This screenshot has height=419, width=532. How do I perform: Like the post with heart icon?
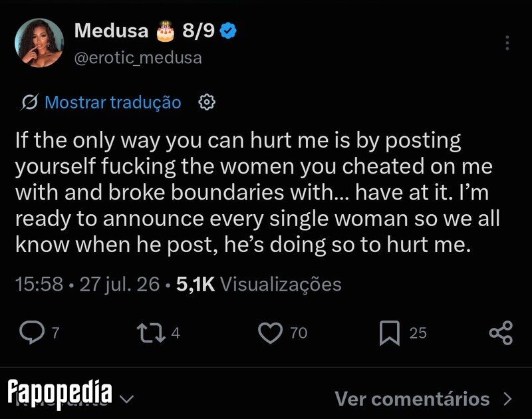coord(271,333)
